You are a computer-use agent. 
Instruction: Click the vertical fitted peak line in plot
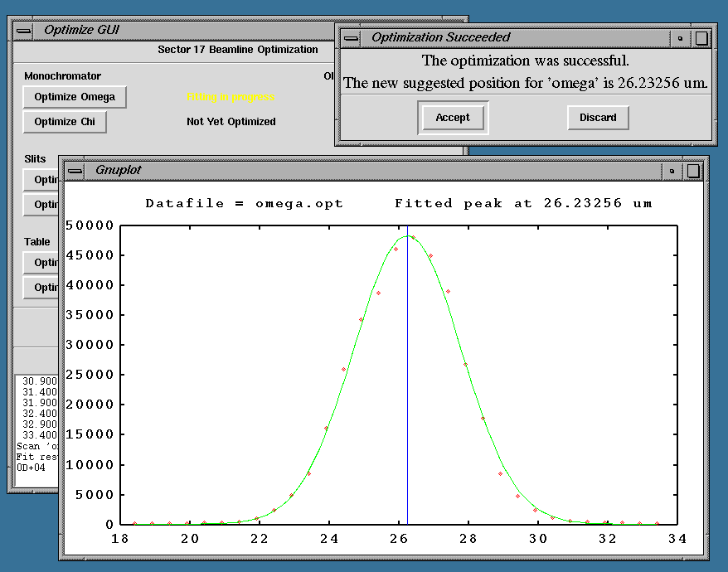tap(407, 373)
